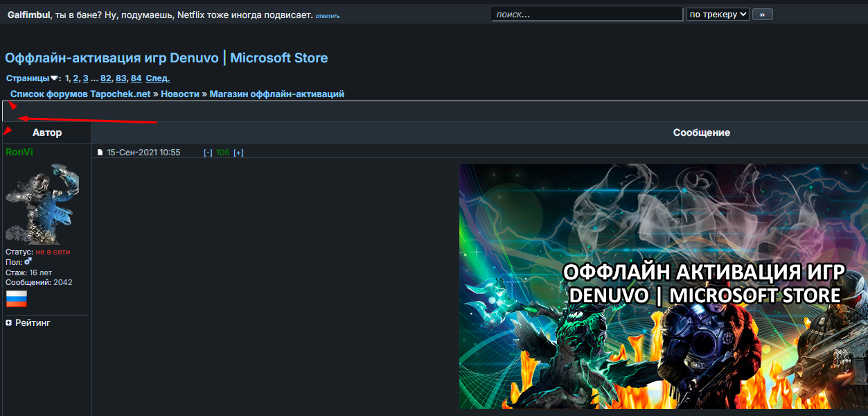Click the 'не в сети' status text

(x=53, y=252)
